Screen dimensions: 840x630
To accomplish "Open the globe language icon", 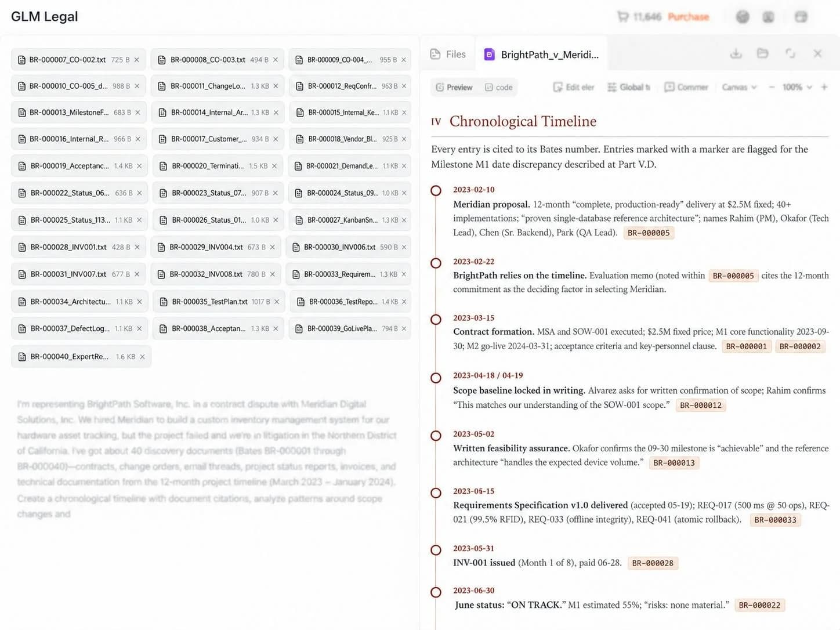I will [743, 17].
